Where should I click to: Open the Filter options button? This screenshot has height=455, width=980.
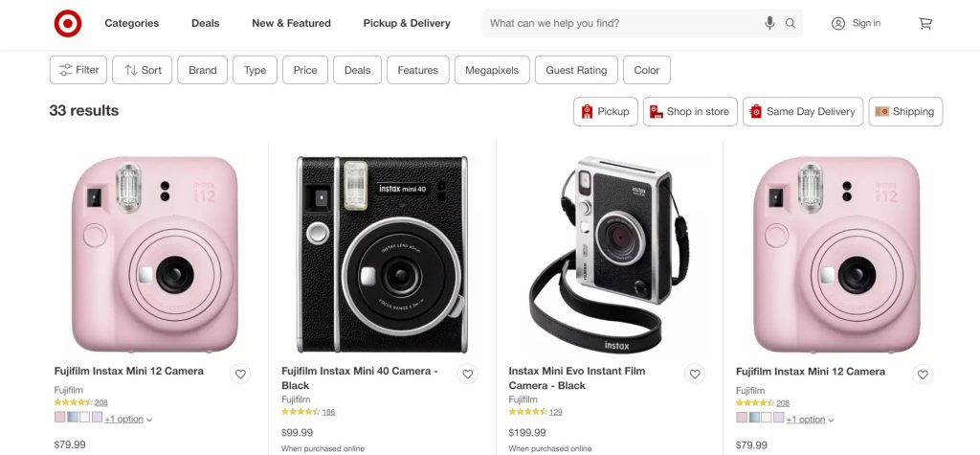point(78,70)
